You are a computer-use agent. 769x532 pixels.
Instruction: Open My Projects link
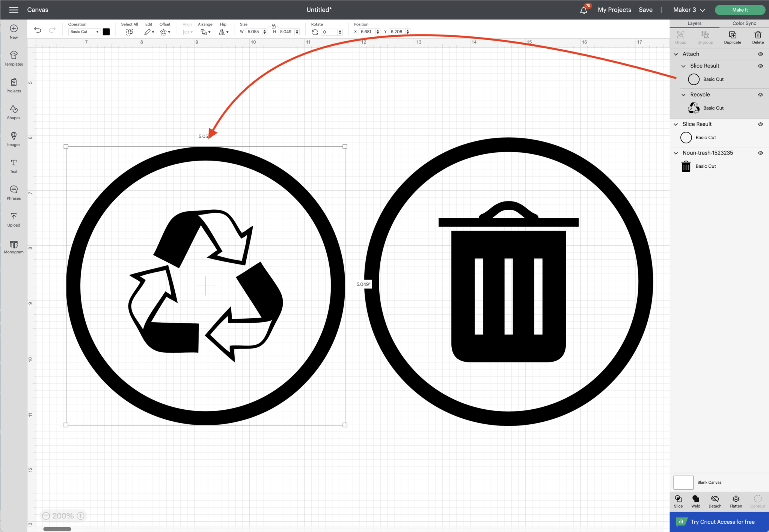click(x=614, y=10)
